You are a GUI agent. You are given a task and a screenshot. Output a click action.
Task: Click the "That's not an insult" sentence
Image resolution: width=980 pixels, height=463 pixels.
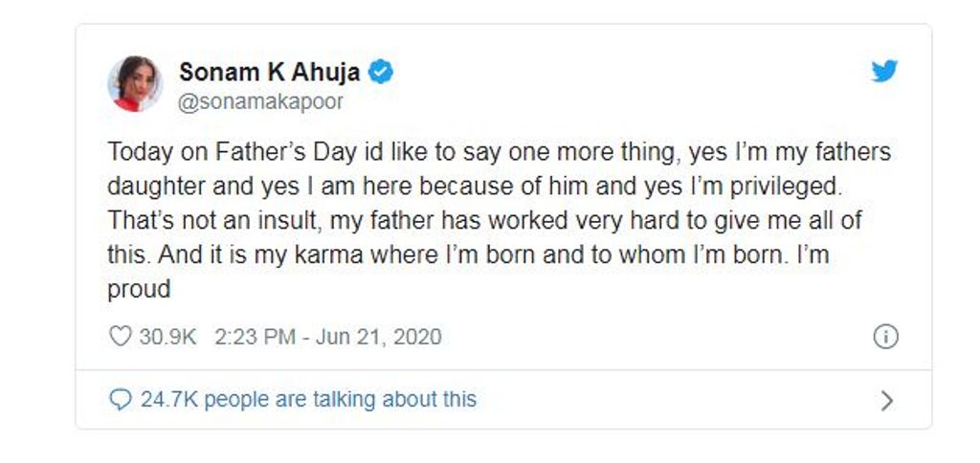(214, 221)
